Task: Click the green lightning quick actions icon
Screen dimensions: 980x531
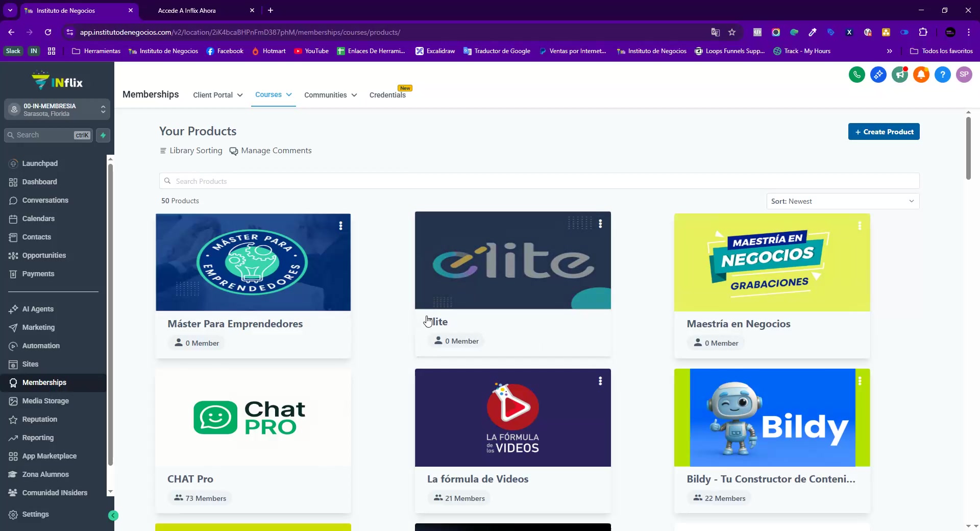Action: tap(103, 135)
